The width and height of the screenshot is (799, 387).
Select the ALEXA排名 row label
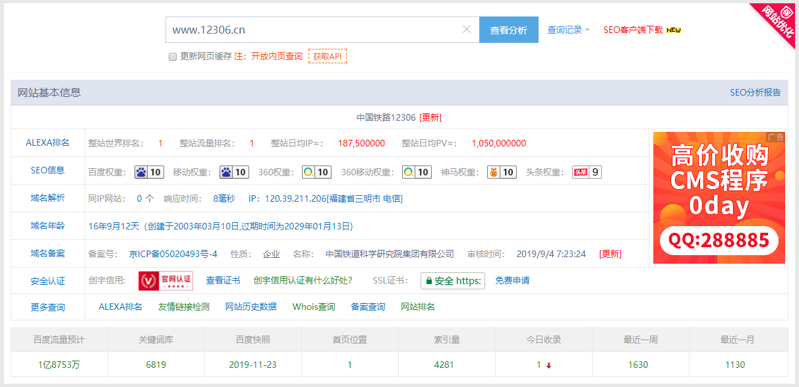tap(47, 143)
